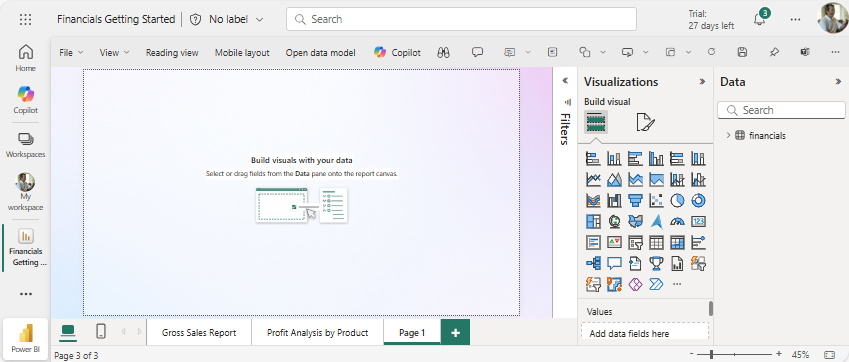The width and height of the screenshot is (849, 362).
Task: Click the Copilot toolbar button
Action: point(397,52)
